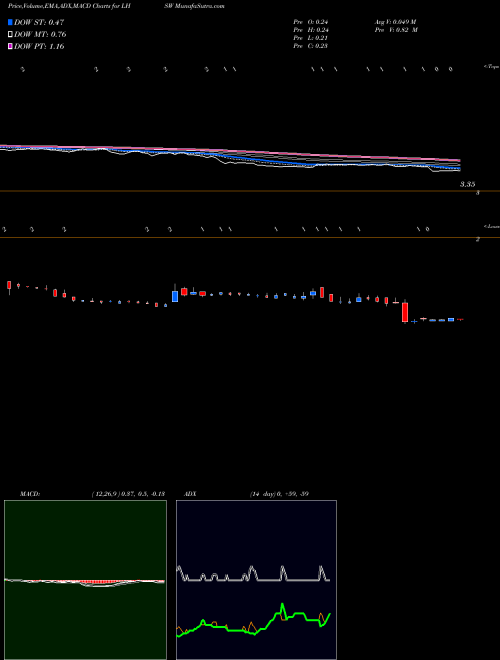500x660 pixels.
Task: Click the chart title 'Price,Volume,EMA,ADX,MACD Charts for LH'
Action: click(x=69, y=6)
